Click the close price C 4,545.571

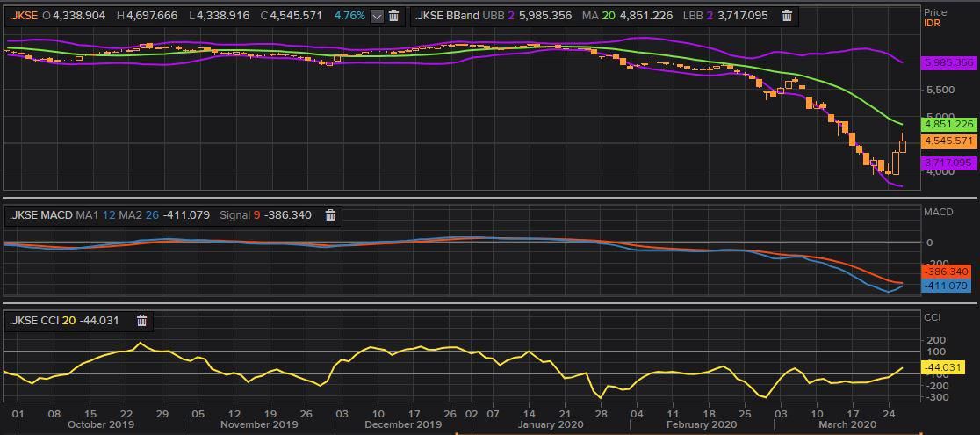tap(292, 16)
